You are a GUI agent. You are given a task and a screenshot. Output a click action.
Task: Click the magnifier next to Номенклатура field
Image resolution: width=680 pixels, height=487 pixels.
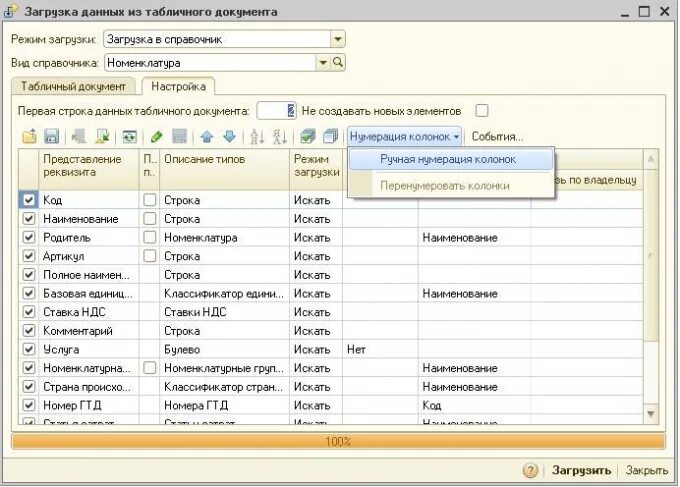(338, 62)
